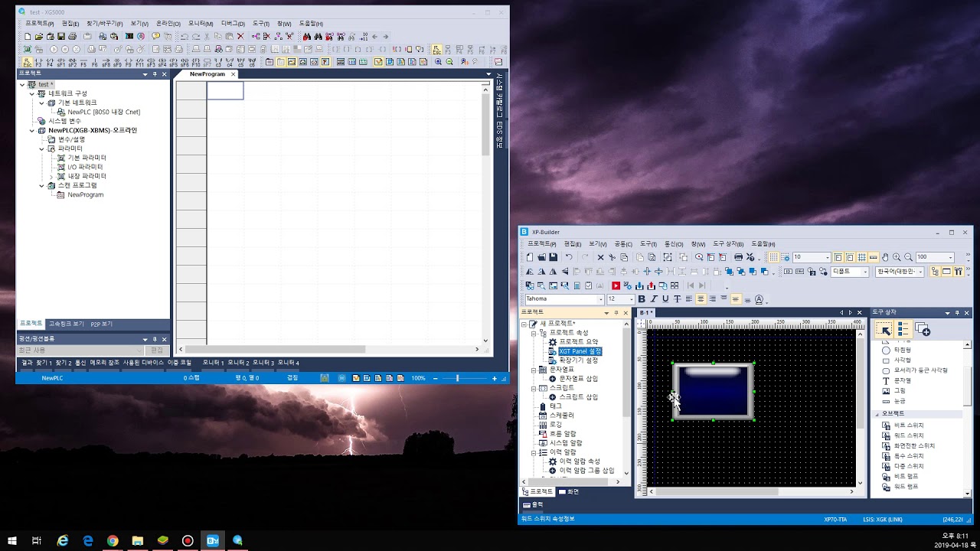Click the Open folder icon in XG5000 toolbar

(x=39, y=36)
